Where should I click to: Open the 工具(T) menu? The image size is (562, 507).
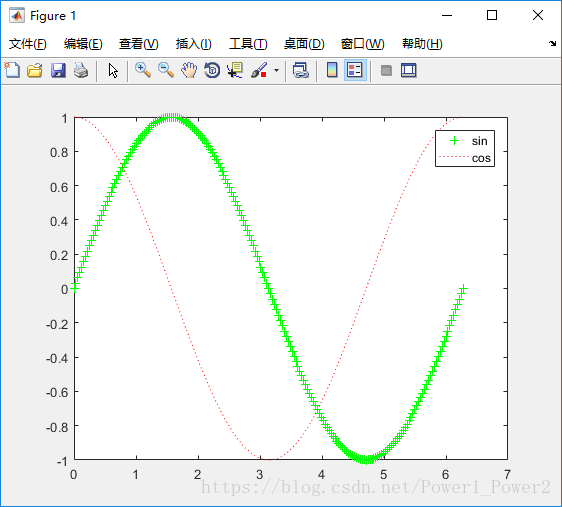coord(248,44)
